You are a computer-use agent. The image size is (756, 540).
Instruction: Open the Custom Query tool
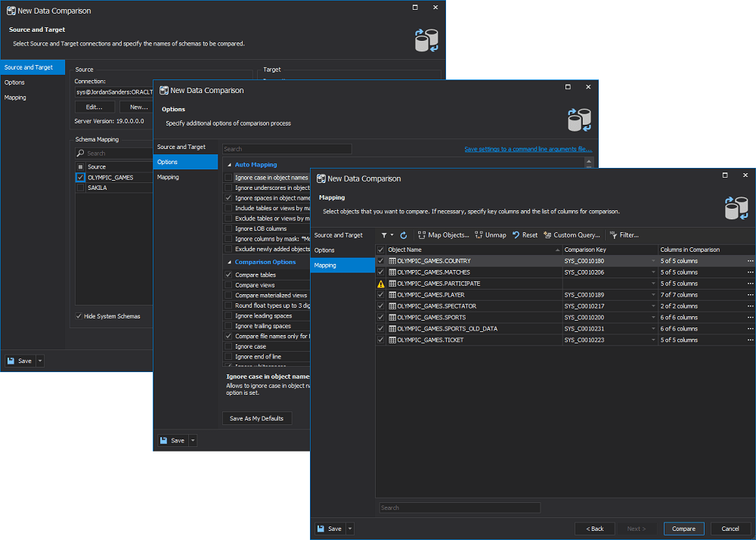(572, 235)
